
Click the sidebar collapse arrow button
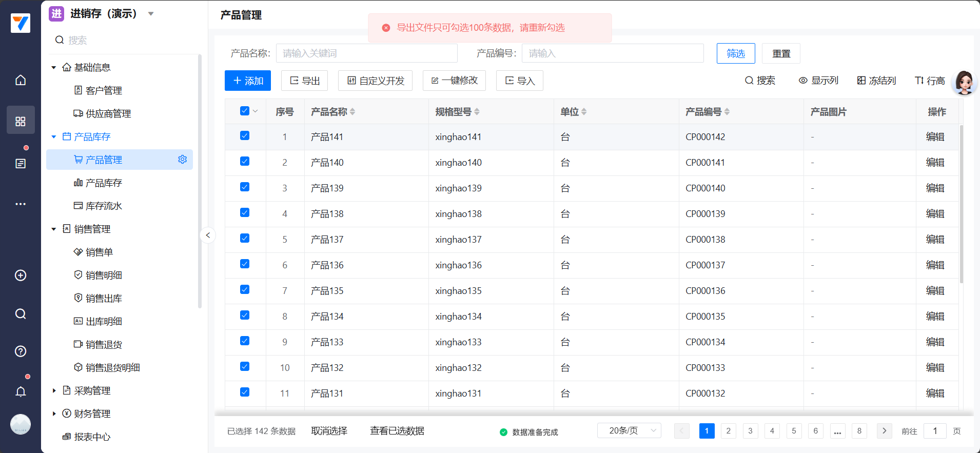click(208, 235)
